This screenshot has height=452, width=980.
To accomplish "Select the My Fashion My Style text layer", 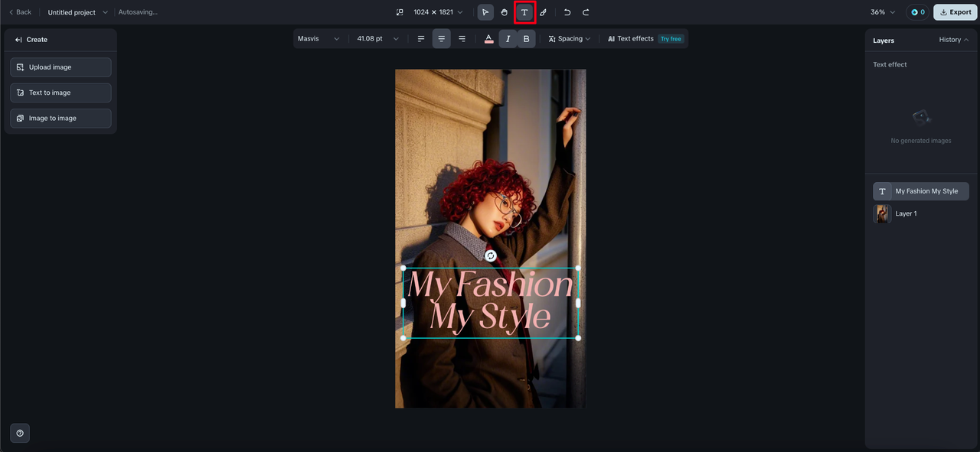I will [x=921, y=191].
